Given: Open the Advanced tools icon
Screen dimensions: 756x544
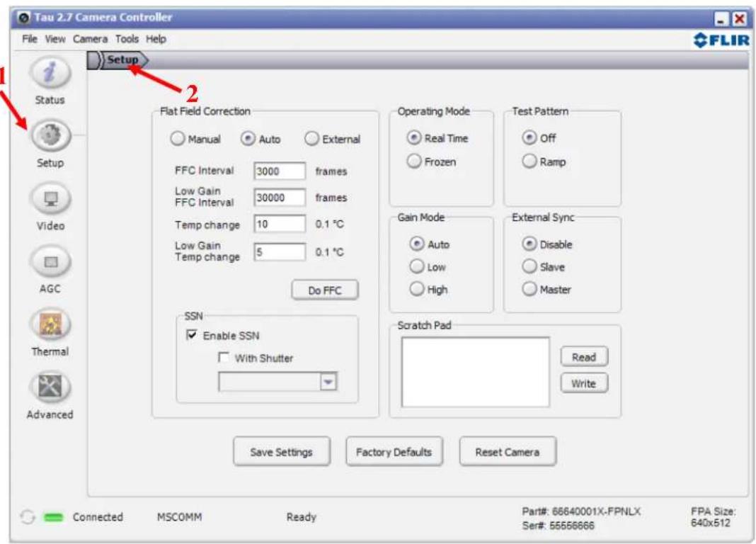Looking at the screenshot, I should pos(51,387).
